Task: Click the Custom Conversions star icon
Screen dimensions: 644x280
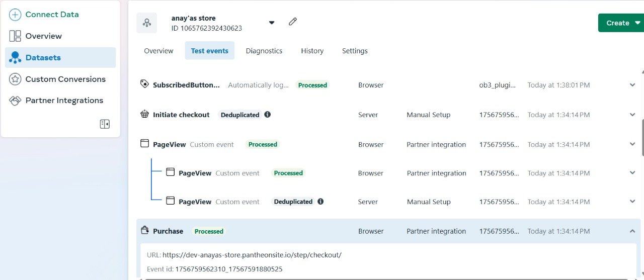Action: 15,79
